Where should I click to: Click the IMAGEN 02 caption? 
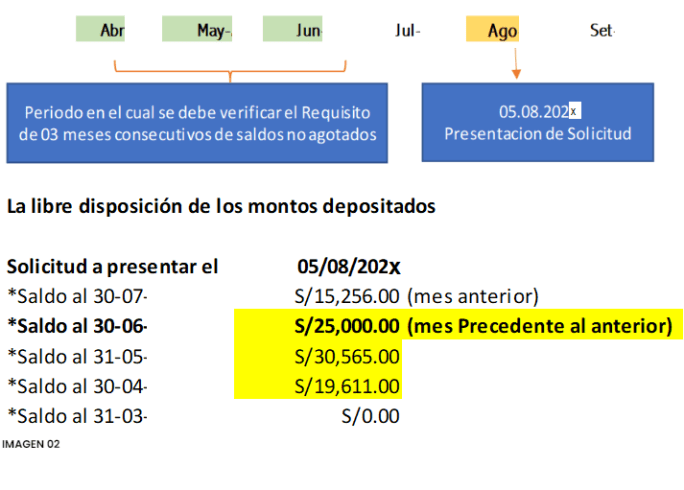pos(31,443)
